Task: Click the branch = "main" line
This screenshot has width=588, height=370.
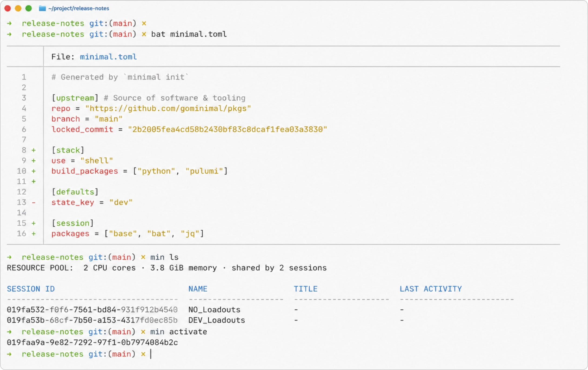Action: click(87, 119)
